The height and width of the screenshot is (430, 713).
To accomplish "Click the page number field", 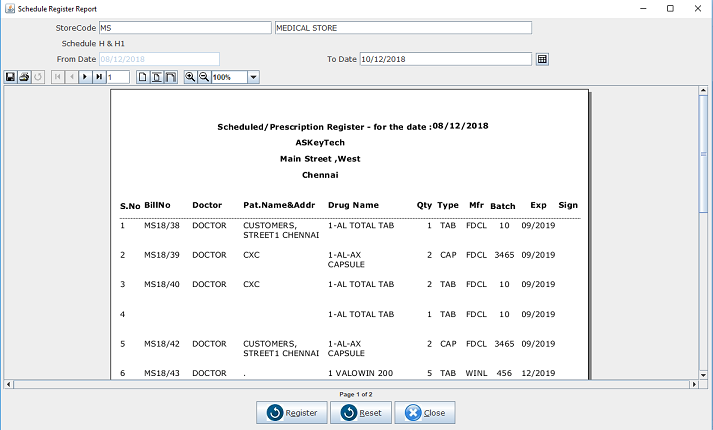I will (x=118, y=77).
